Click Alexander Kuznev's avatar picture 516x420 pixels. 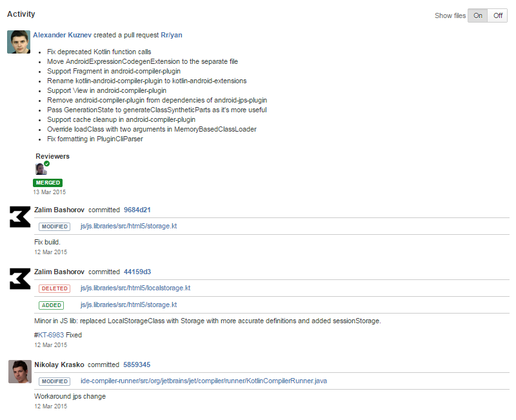coord(19,42)
